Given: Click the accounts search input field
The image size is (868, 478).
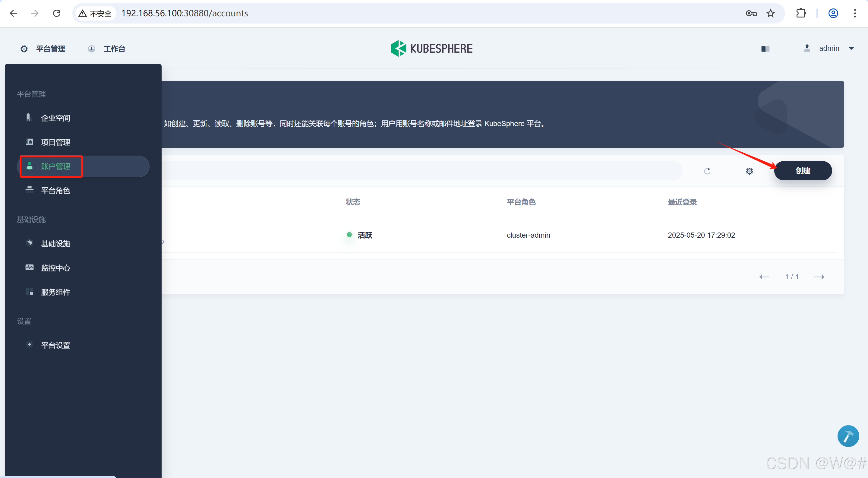Looking at the screenshot, I should (x=421, y=171).
